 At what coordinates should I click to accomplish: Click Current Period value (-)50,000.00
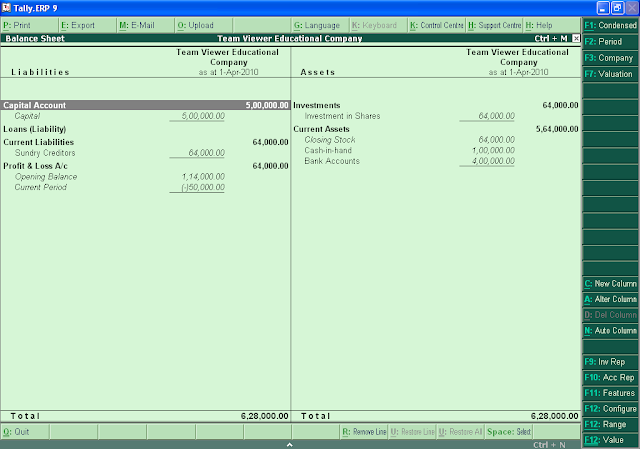tap(203, 187)
